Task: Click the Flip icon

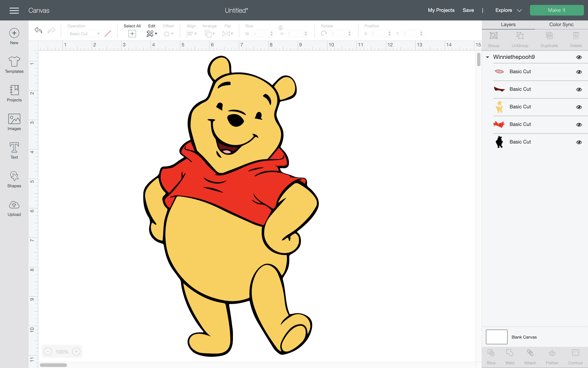Action: [226, 34]
